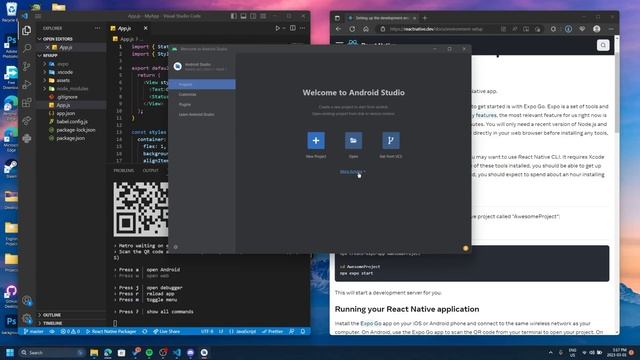The height and width of the screenshot is (360, 640).
Task: Click search icon on React Native docs page
Action: (x=603, y=45)
